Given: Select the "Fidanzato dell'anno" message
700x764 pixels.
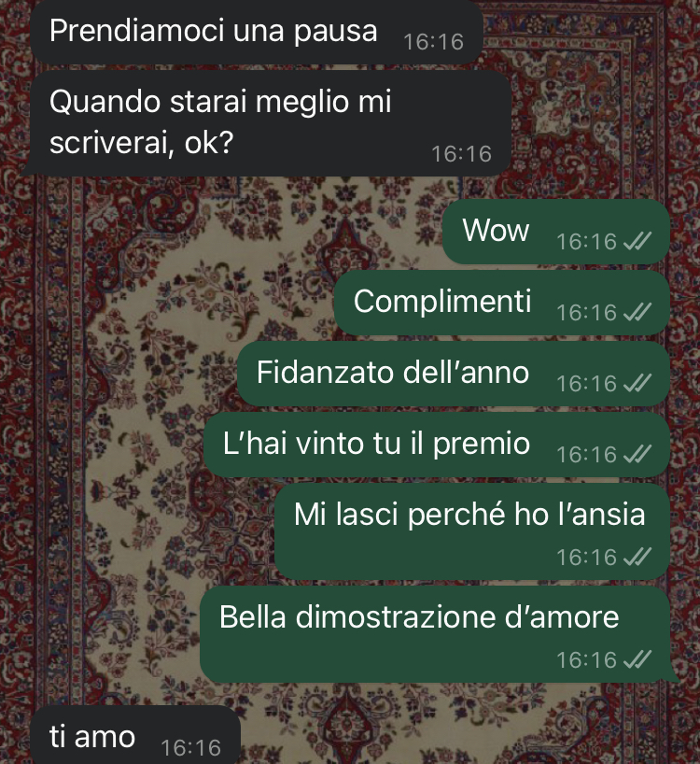Looking at the screenshot, I should pyautogui.click(x=454, y=374).
